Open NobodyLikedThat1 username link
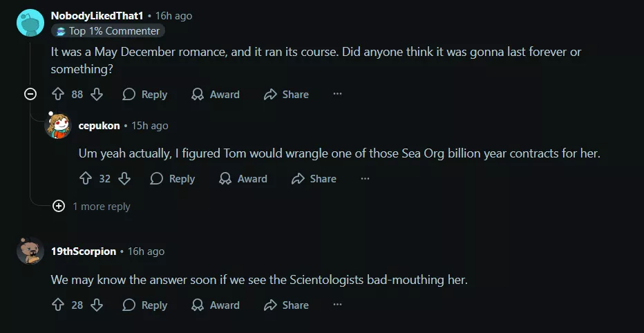644x333 pixels. pyautogui.click(x=97, y=15)
